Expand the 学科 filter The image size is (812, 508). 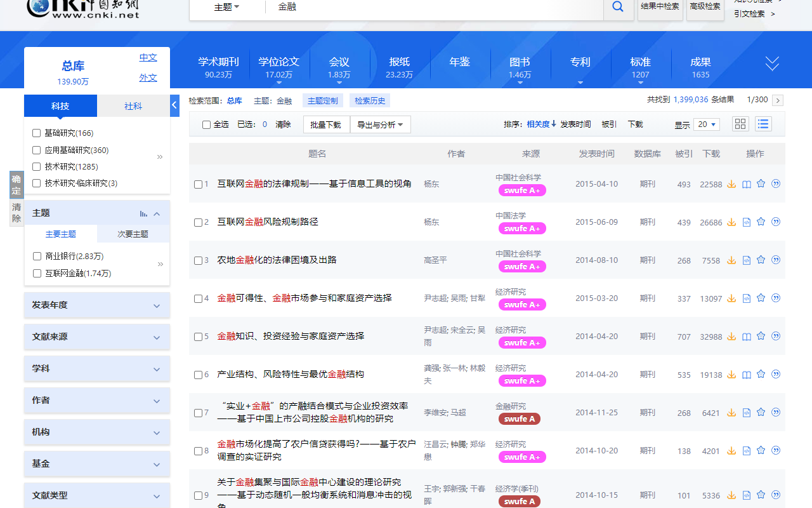point(97,369)
